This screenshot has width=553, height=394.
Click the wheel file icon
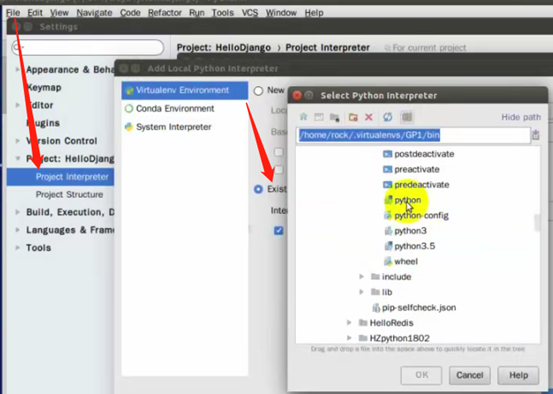(x=388, y=261)
